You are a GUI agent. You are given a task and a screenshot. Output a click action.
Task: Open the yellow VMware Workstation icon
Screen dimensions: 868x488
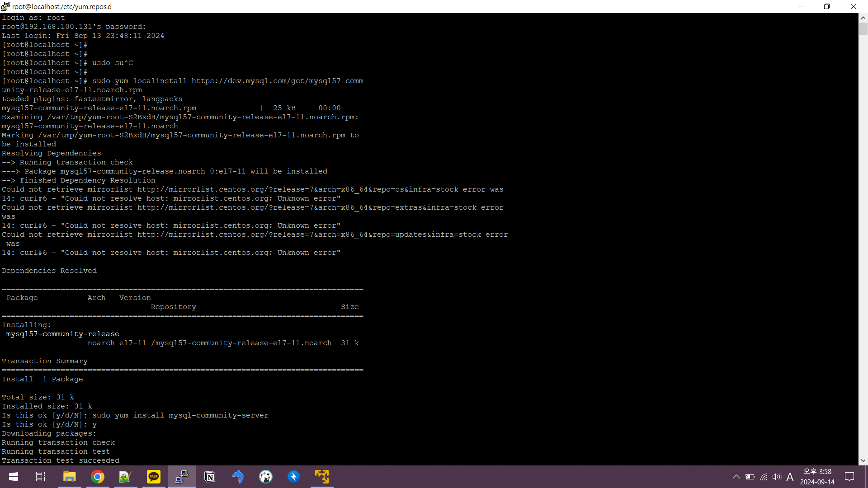322,477
